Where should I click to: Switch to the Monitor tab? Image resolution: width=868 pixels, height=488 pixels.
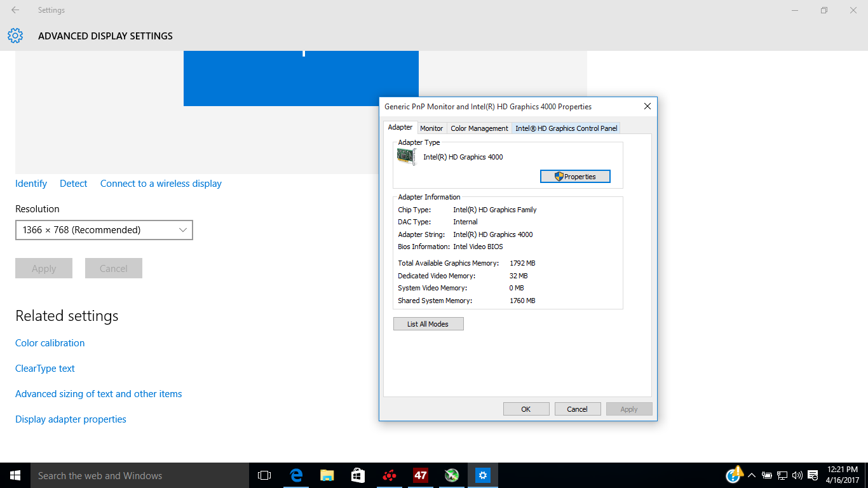tap(431, 128)
